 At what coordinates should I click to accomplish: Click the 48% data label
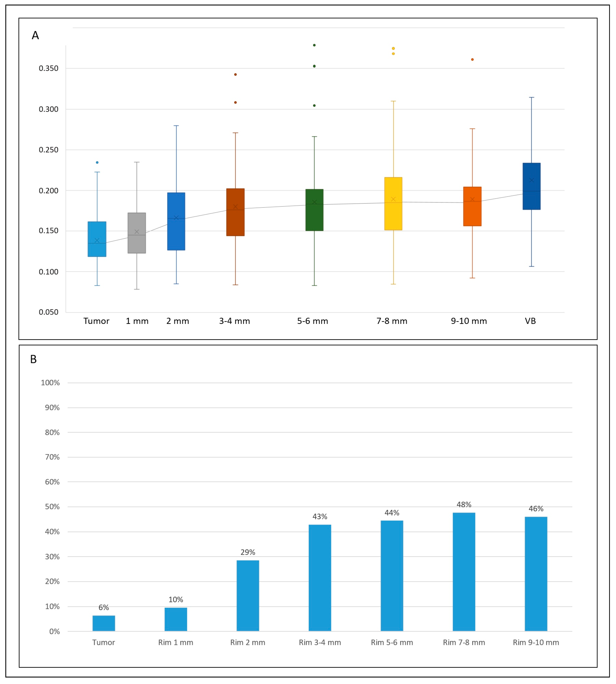point(464,505)
